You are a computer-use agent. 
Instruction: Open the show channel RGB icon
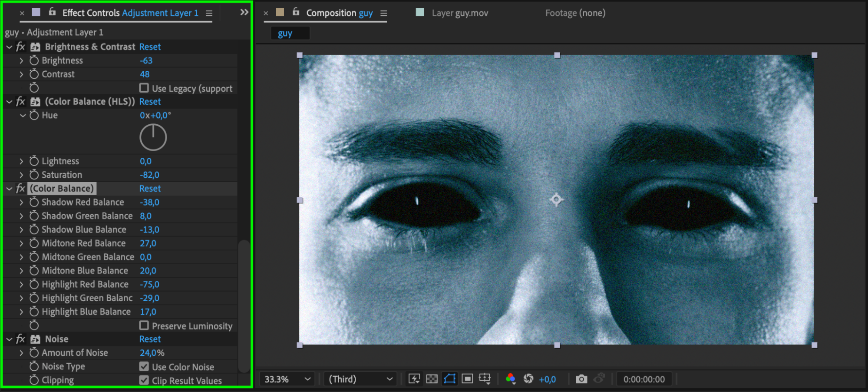click(x=511, y=379)
